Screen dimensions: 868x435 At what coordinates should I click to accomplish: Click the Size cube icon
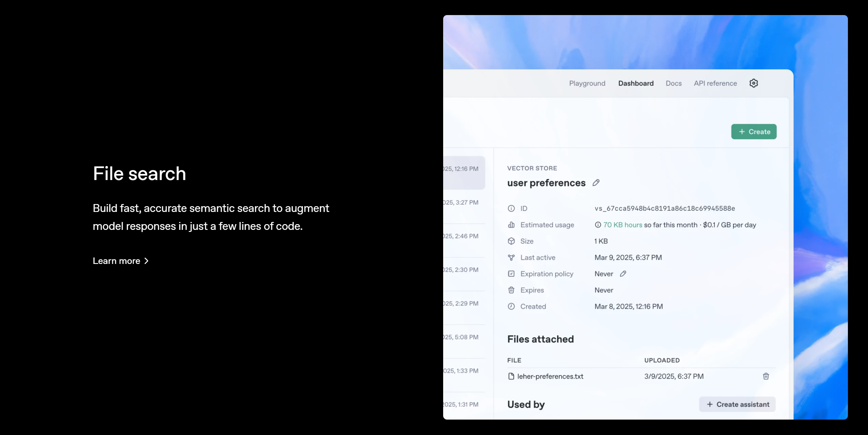click(x=511, y=241)
